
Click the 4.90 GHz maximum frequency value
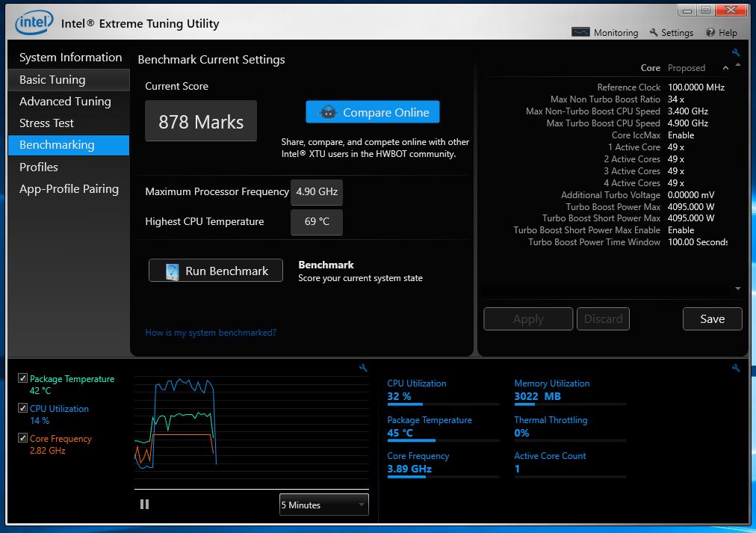point(317,192)
